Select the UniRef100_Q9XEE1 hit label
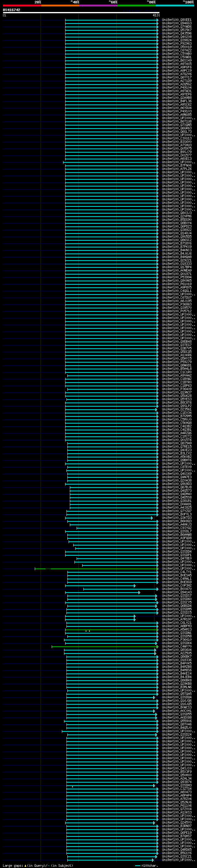The height and width of the screenshot is (868, 197). click(x=176, y=20)
